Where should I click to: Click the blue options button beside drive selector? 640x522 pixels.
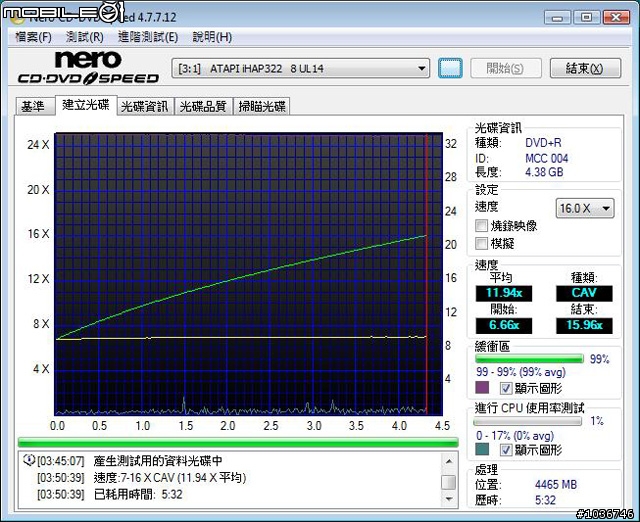pos(450,68)
